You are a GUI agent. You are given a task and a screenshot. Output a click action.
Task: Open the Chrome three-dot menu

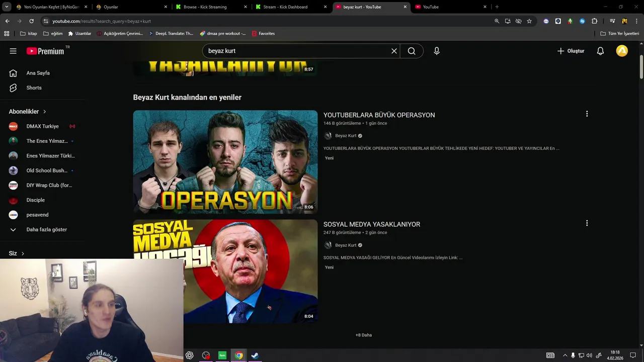(x=636, y=21)
